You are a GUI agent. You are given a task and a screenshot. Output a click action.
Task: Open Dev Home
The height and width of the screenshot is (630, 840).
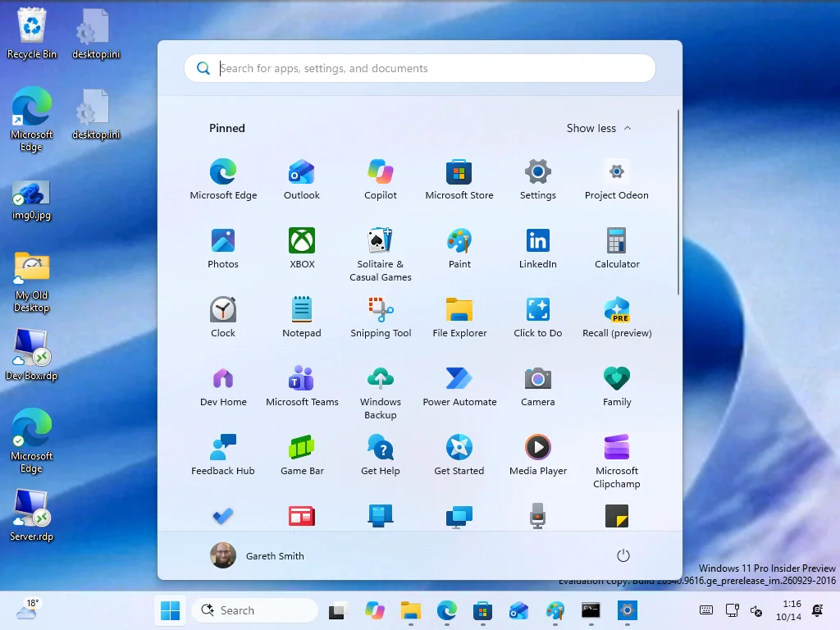[x=223, y=386]
